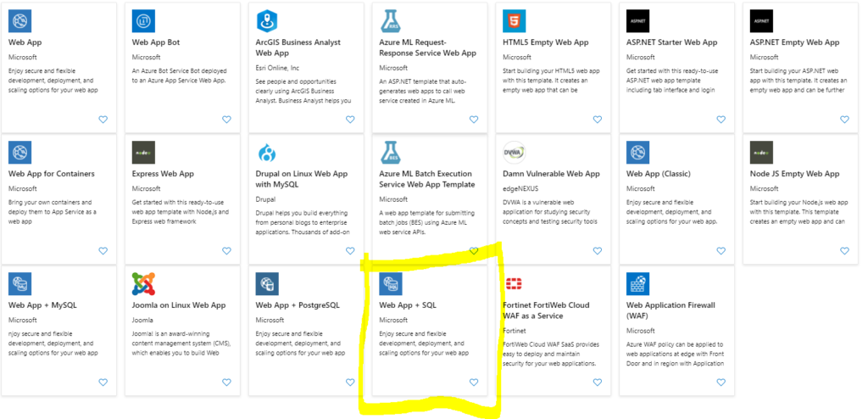The height and width of the screenshot is (419, 868).
Task: Favorite Web App + SQL heart icon
Action: [x=473, y=382]
